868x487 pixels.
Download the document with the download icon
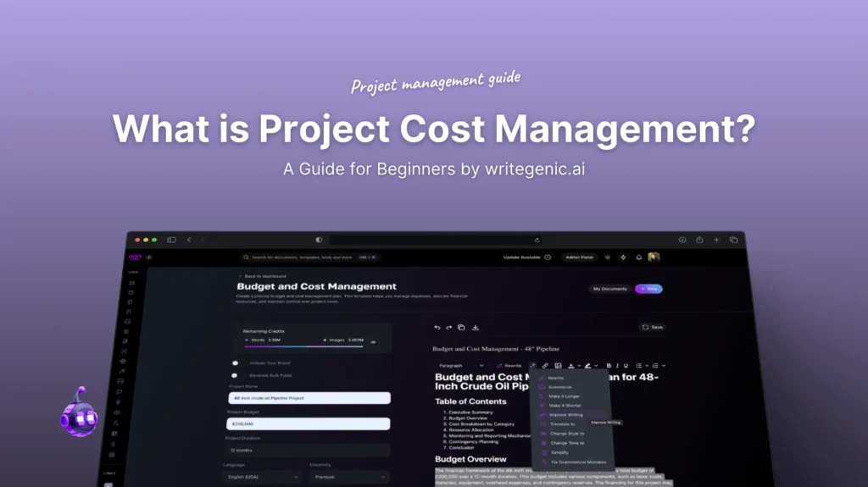475,328
